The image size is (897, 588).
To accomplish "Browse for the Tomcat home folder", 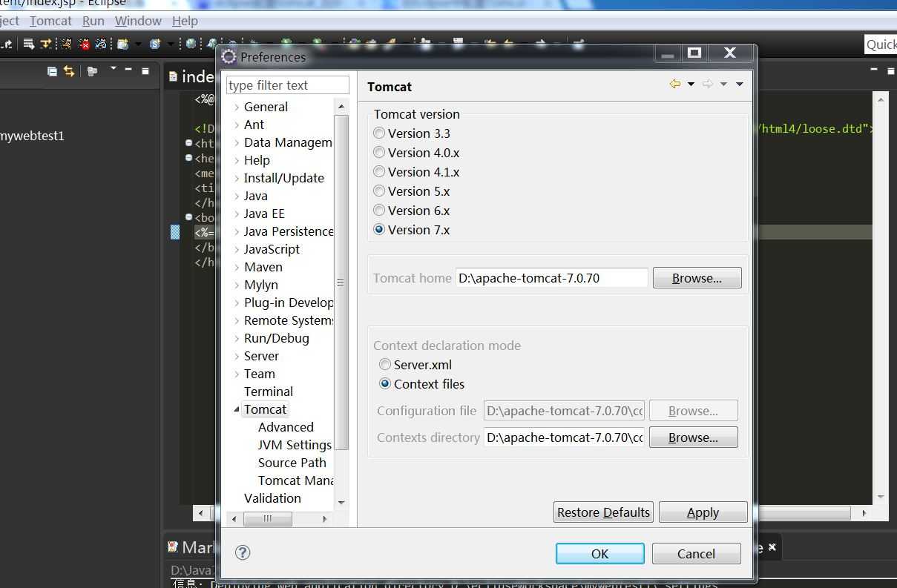I will pos(697,278).
